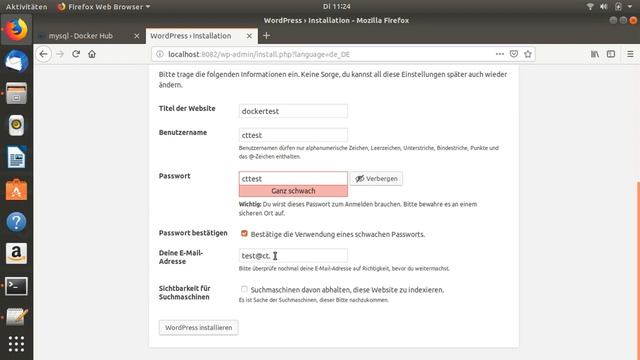Open page actions three-dot menu
640x360 pixels.
(x=500, y=54)
